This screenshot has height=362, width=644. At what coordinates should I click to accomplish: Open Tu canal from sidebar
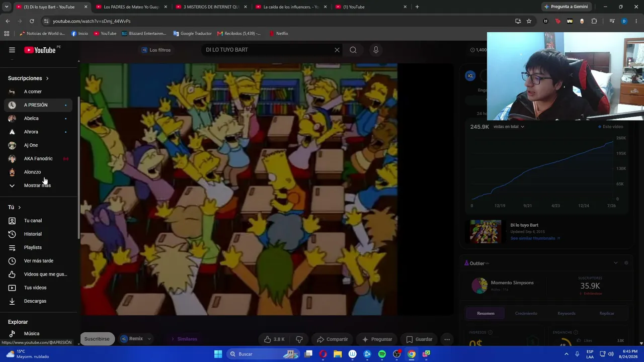point(39,221)
